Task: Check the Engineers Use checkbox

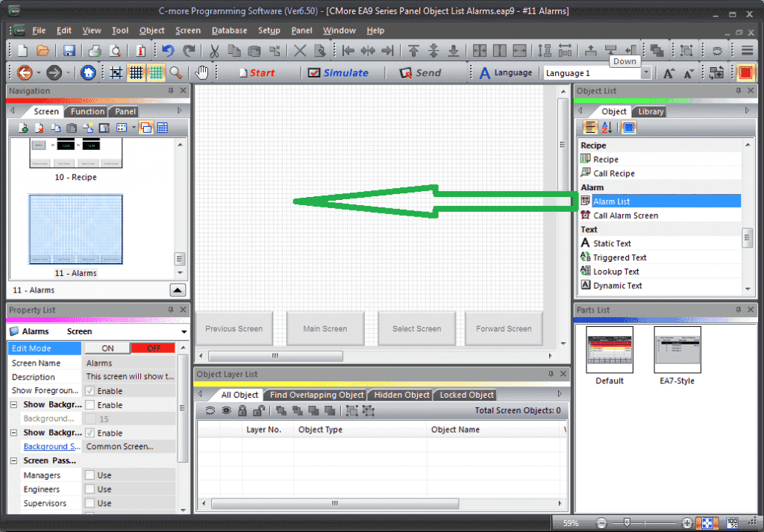Action: coord(90,489)
